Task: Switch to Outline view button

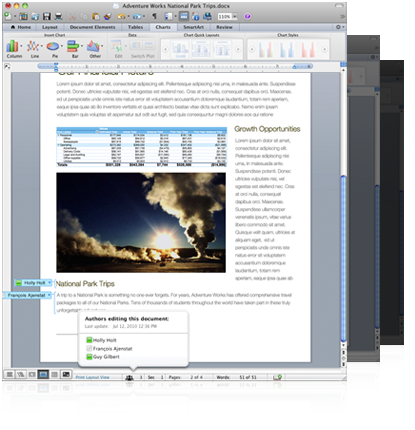Action: pyautogui.click(x=21, y=374)
